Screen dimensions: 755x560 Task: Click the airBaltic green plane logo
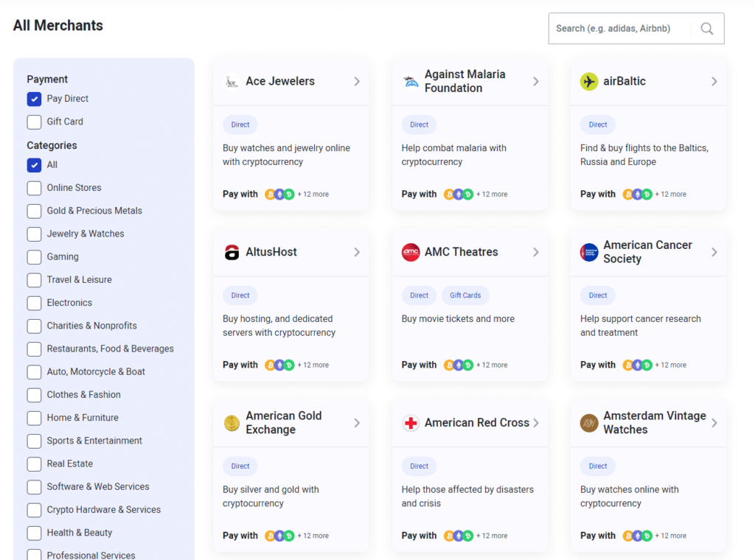(x=588, y=82)
